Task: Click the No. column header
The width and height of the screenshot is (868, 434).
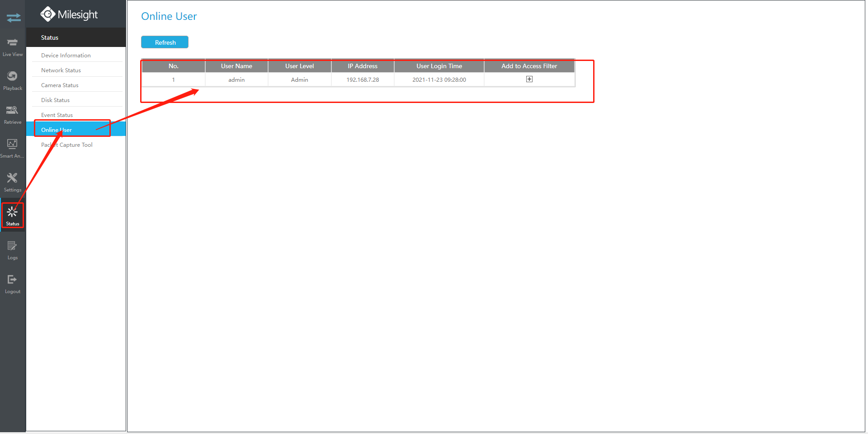Action: (x=174, y=66)
